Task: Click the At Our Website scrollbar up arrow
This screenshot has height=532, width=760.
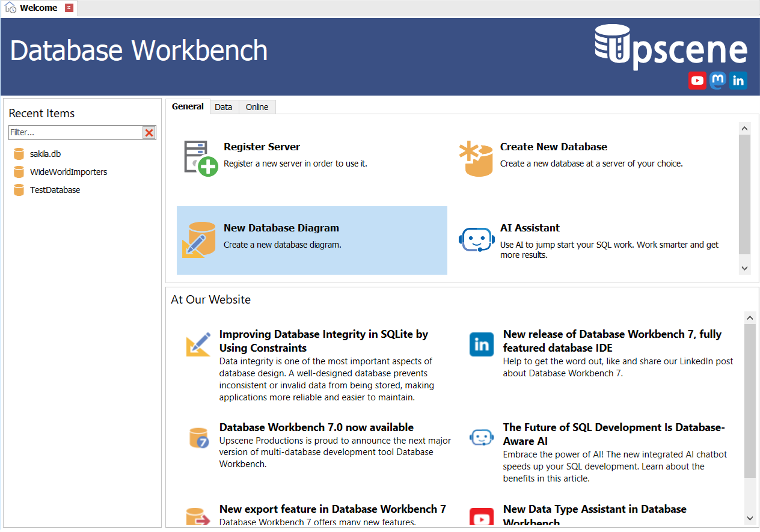Action: click(x=750, y=317)
